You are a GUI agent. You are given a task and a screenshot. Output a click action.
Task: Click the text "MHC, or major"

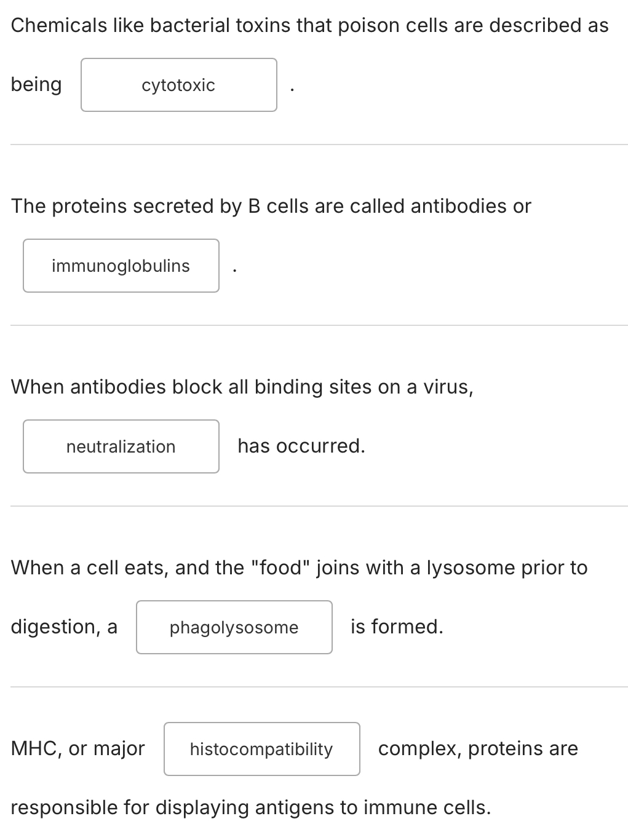(x=78, y=748)
